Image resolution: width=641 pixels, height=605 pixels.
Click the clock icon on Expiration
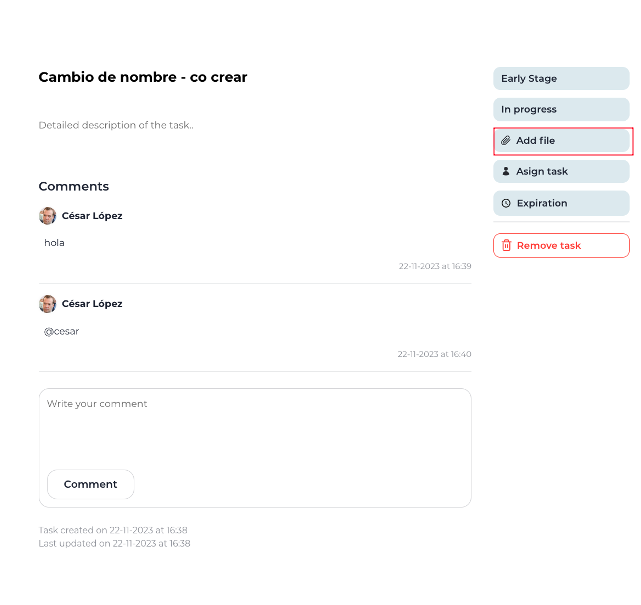point(506,203)
